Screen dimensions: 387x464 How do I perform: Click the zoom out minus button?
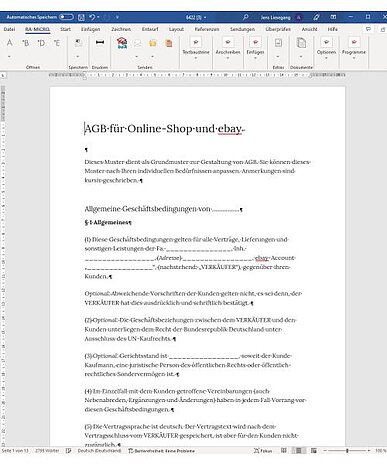(x=325, y=451)
